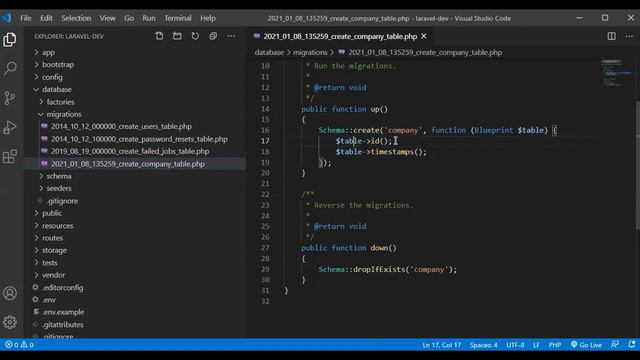Expand the seeders folder
The image size is (640, 360).
coord(135,188)
